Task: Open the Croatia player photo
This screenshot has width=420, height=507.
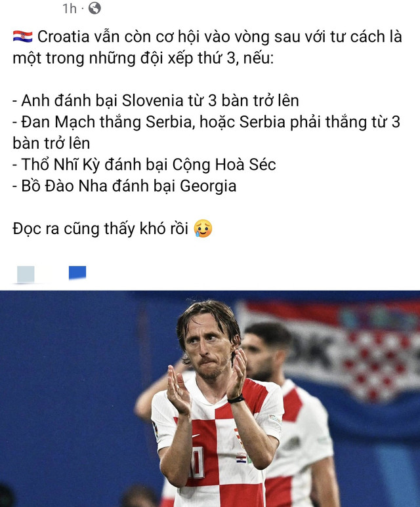Action: pyautogui.click(x=210, y=399)
